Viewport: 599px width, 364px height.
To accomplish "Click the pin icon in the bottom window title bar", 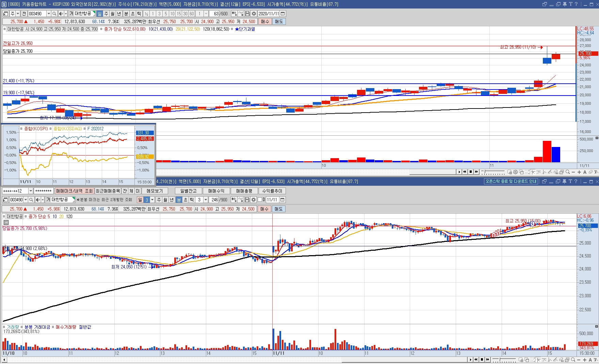I will (565, 181).
